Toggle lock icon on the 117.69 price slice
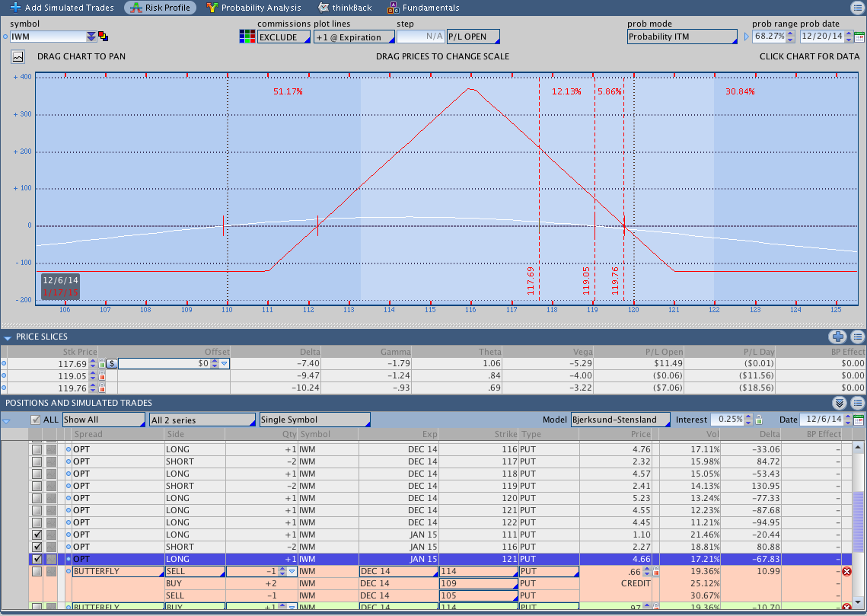This screenshot has width=867, height=616. [x=102, y=364]
